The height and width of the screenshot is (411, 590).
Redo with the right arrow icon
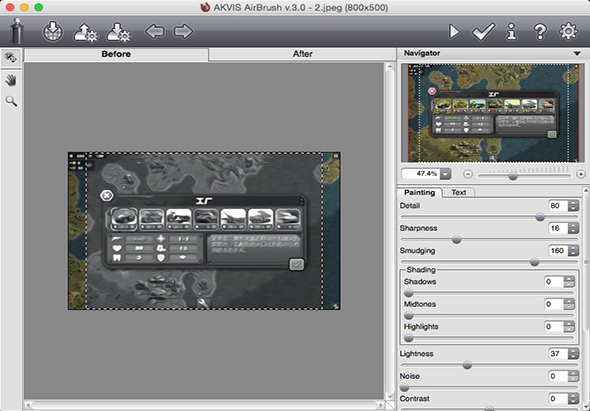(x=183, y=31)
